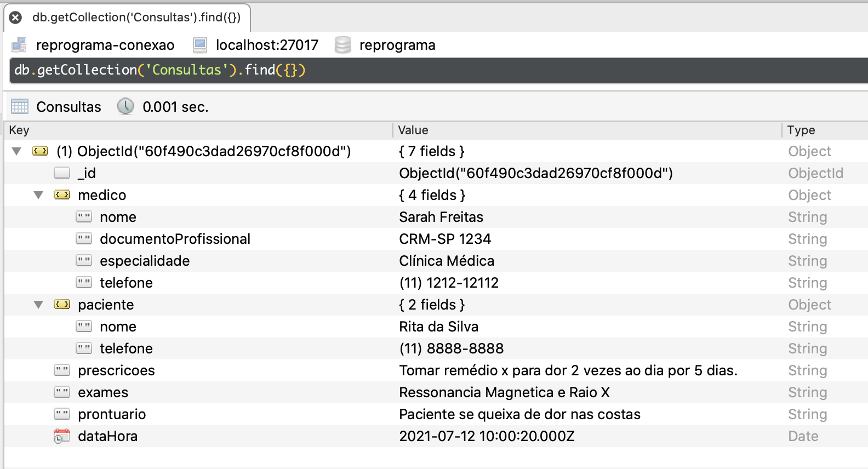Click the value '(11) 8888-8888'

pos(452,348)
